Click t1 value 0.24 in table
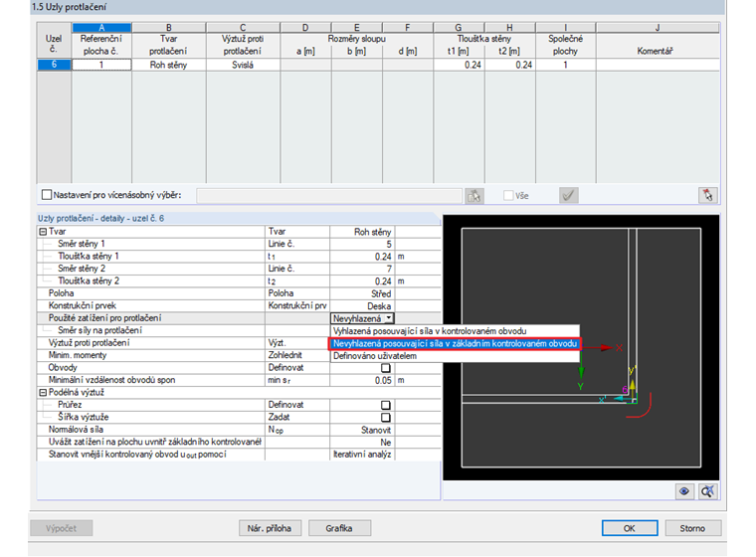756x557 pixels. [459, 65]
